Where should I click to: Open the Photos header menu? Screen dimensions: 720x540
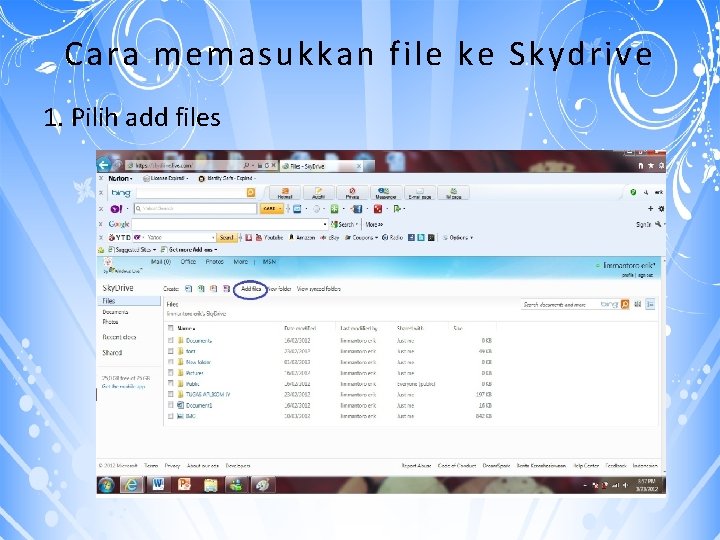click(x=214, y=262)
